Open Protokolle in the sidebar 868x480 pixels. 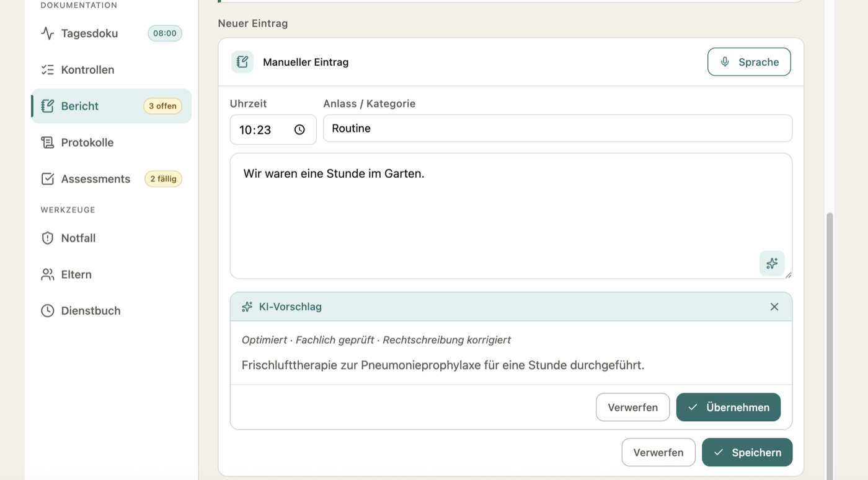[x=112, y=142]
